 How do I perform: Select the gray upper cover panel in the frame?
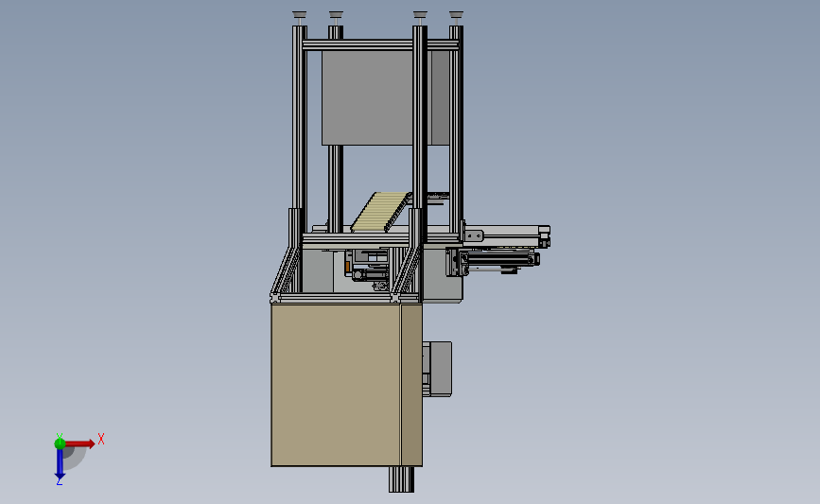[x=368, y=97]
